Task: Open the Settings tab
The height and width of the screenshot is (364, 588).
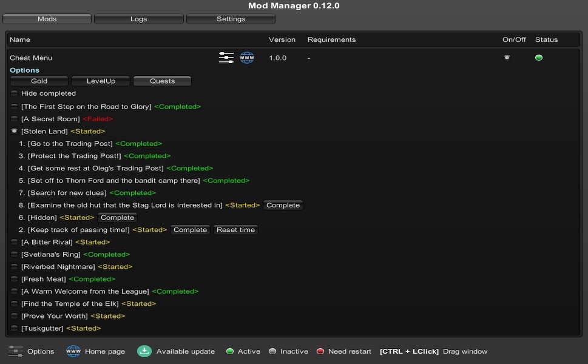Action: 231,19
